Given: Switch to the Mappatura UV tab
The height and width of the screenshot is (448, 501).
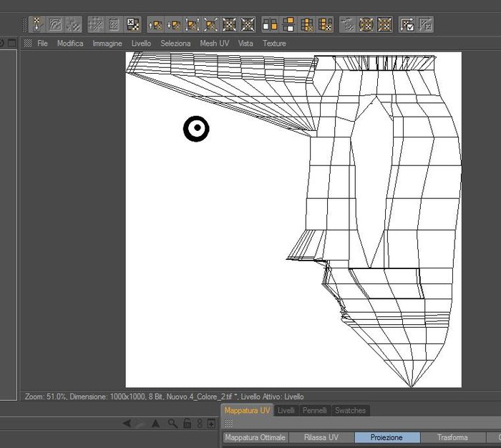Looking at the screenshot, I should click(247, 410).
